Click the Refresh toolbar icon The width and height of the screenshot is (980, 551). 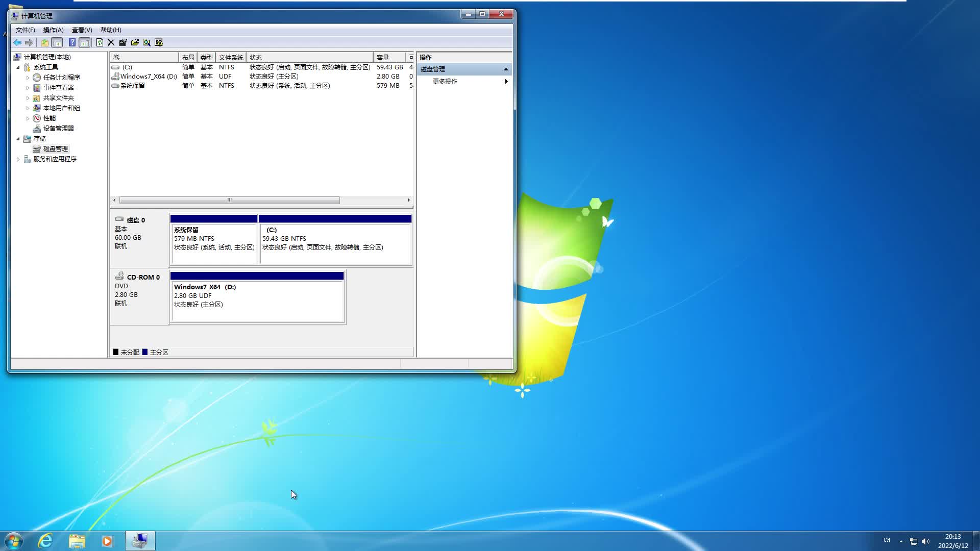point(100,42)
